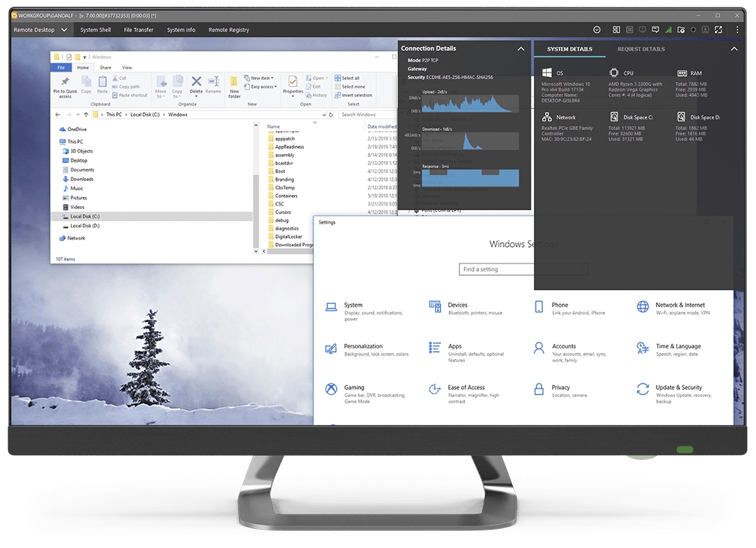Select Network in Explorer navigation pane

(x=72, y=238)
